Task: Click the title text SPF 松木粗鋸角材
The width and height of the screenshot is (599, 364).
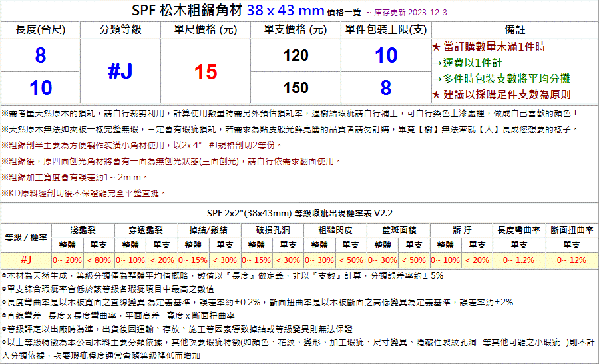Action: coord(187,10)
